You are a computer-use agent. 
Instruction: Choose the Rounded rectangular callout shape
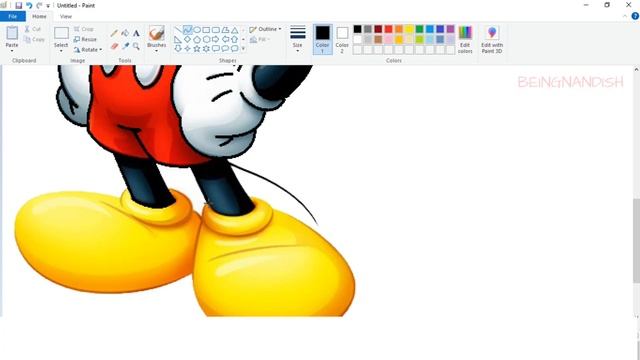click(216, 49)
